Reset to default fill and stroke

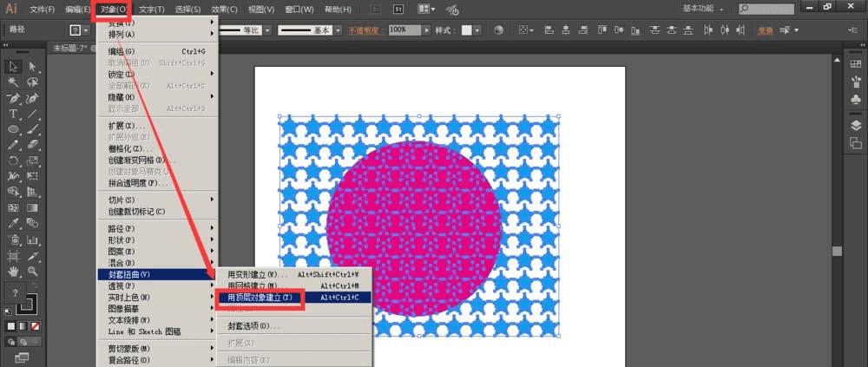click(9, 311)
